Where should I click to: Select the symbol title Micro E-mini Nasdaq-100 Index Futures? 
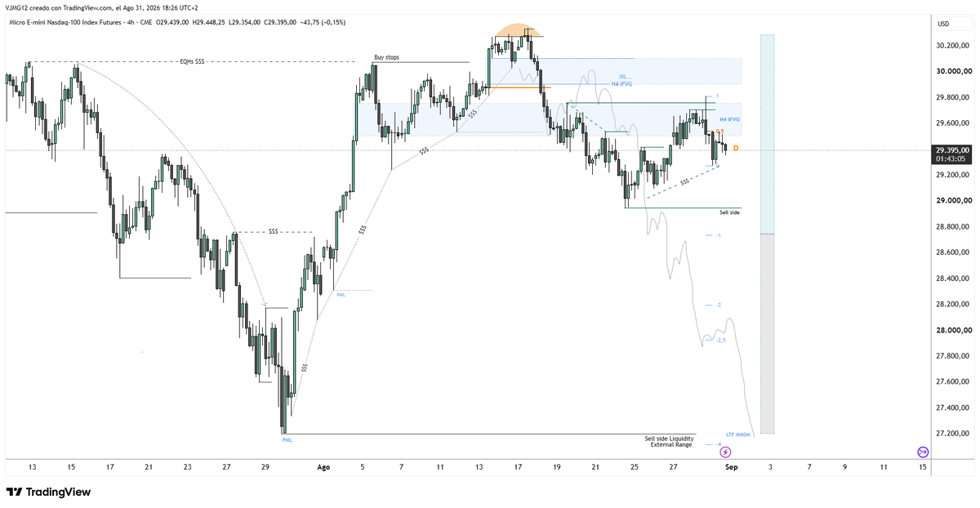point(66,23)
